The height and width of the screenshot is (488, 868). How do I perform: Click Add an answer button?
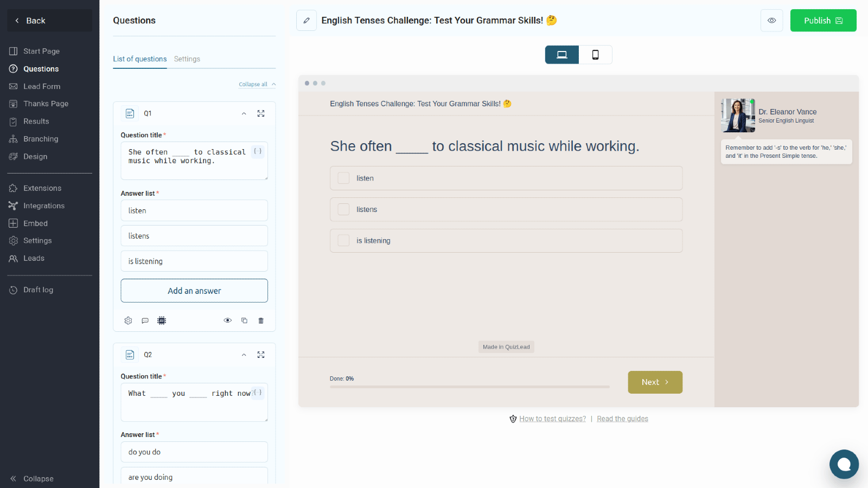coord(194,291)
